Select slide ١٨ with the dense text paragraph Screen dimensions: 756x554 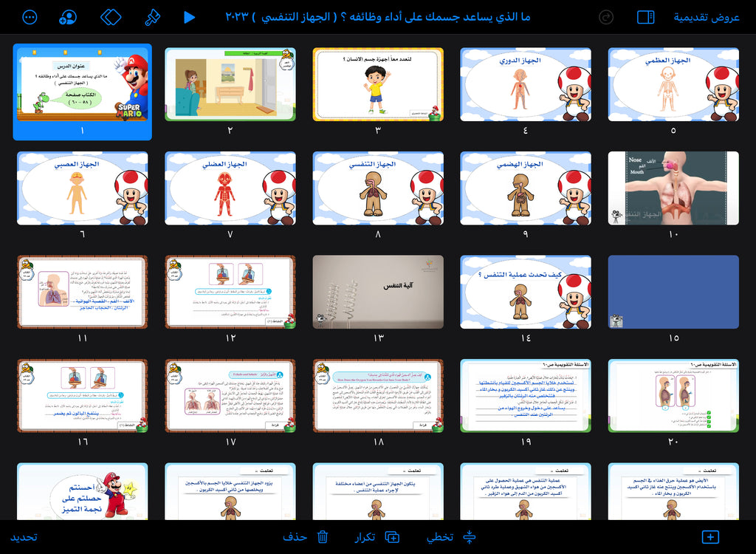click(x=378, y=396)
